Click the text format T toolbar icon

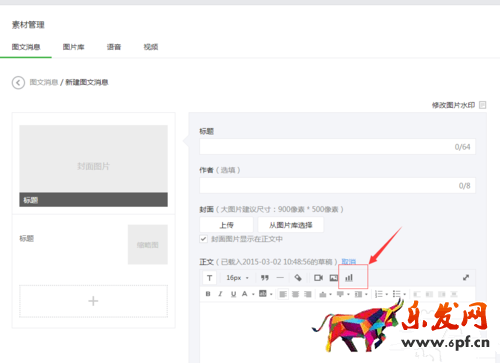pyautogui.click(x=209, y=278)
